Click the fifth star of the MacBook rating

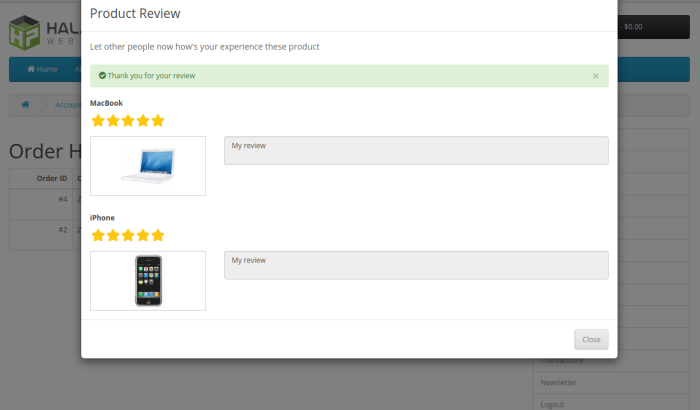pos(158,121)
